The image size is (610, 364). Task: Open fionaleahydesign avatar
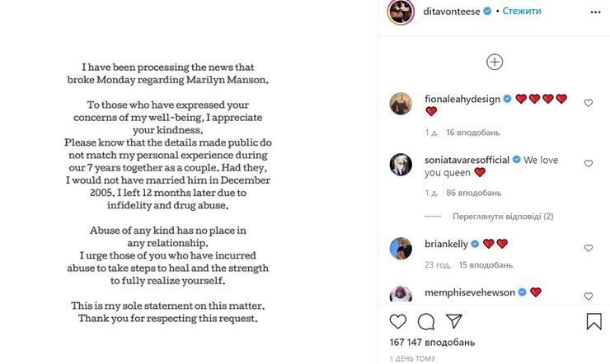(401, 104)
